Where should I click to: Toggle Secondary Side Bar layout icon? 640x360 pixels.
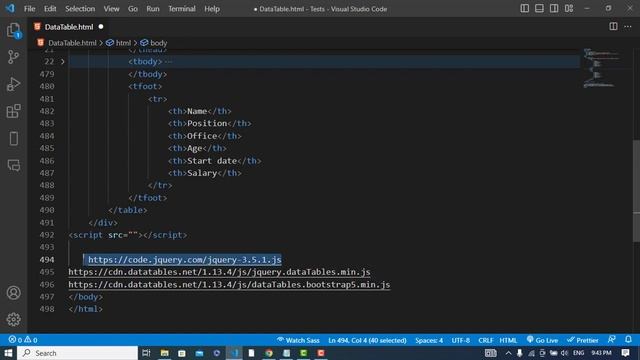pyautogui.click(x=554, y=9)
